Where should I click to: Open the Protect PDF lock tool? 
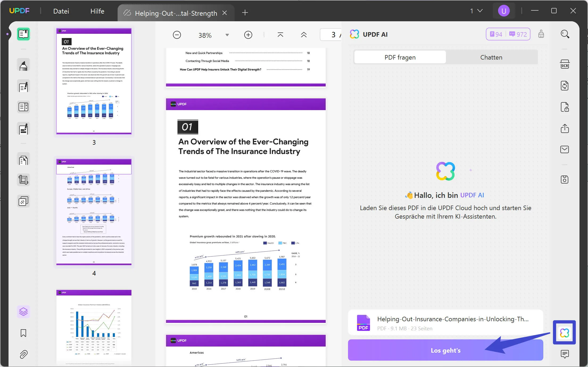[x=565, y=107]
